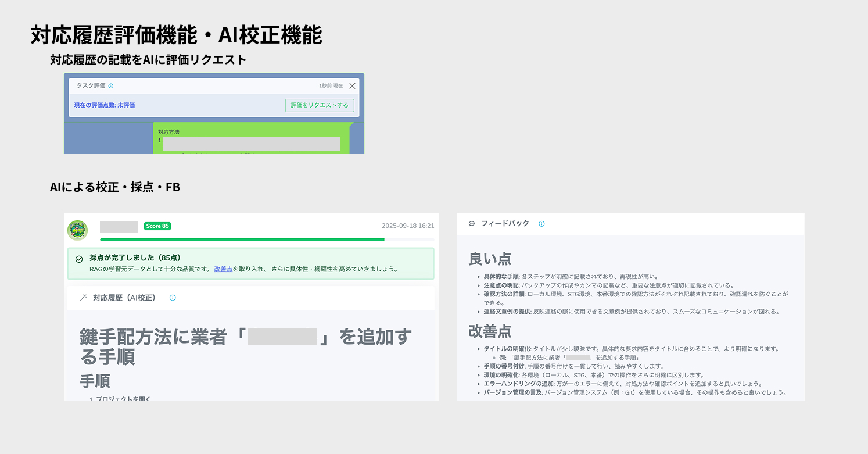Open the 改善点 link in the banner
This screenshot has width=868, height=454.
tap(223, 269)
